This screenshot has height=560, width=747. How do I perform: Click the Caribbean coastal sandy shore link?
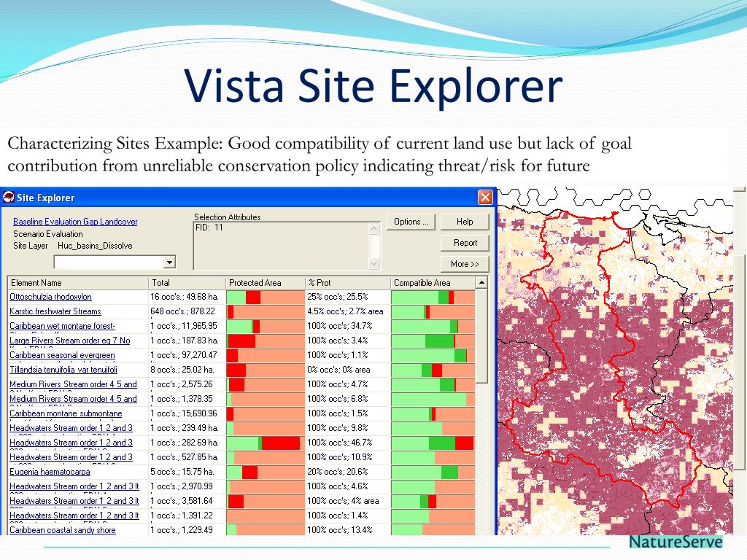[x=63, y=530]
